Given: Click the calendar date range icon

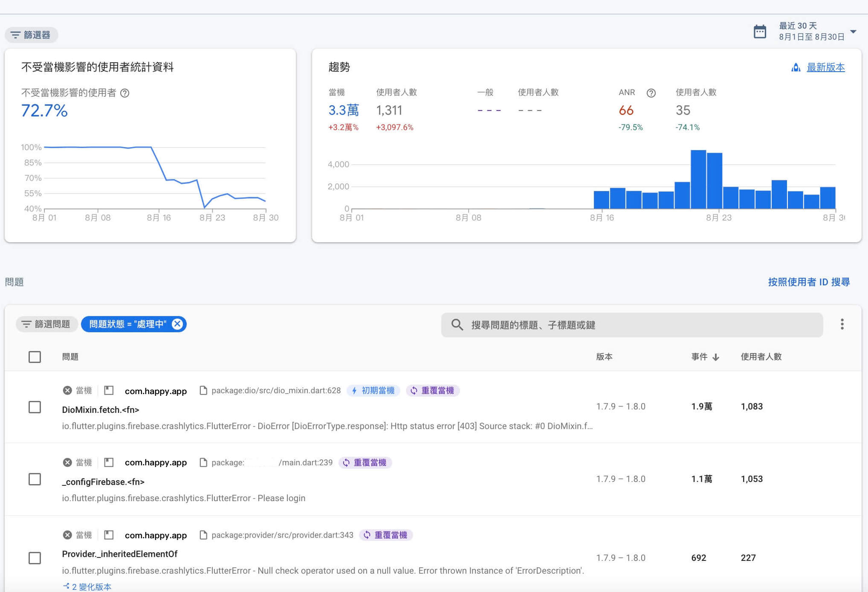Looking at the screenshot, I should [760, 32].
